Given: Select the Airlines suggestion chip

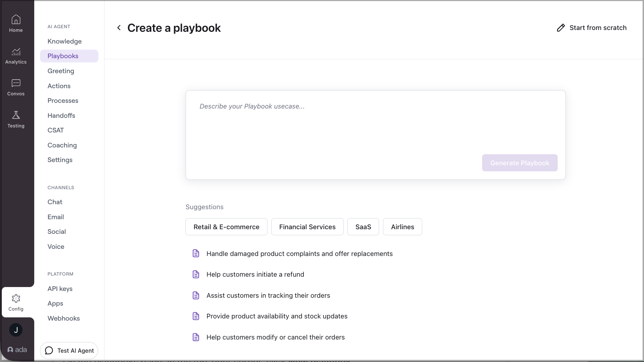Looking at the screenshot, I should click(x=403, y=227).
